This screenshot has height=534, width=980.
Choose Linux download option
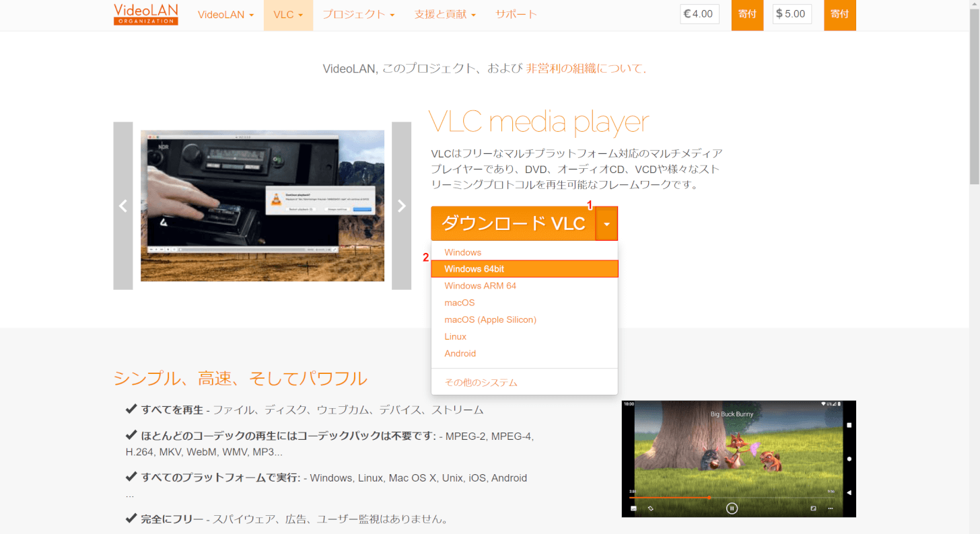coord(524,336)
